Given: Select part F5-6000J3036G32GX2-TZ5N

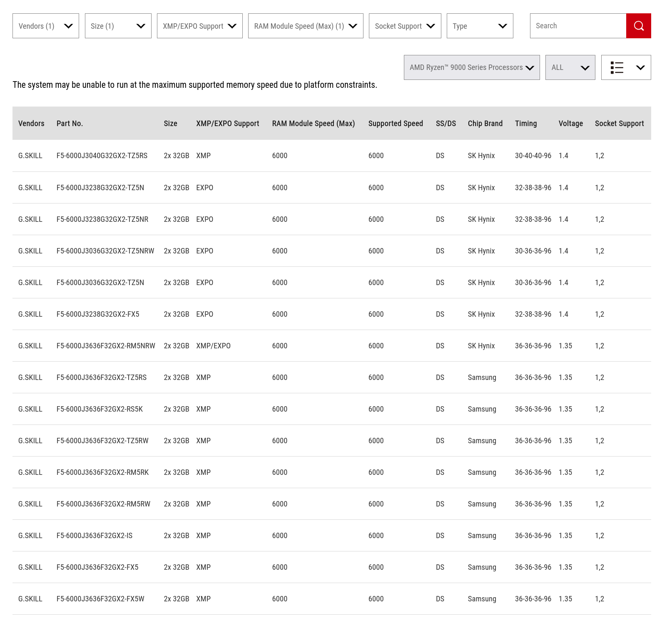Looking at the screenshot, I should 100,283.
